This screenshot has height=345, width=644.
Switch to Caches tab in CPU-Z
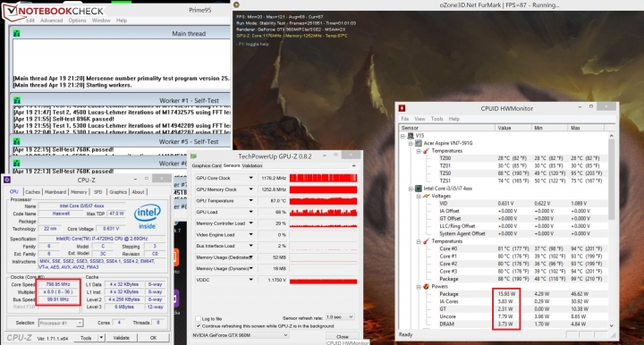(32, 192)
